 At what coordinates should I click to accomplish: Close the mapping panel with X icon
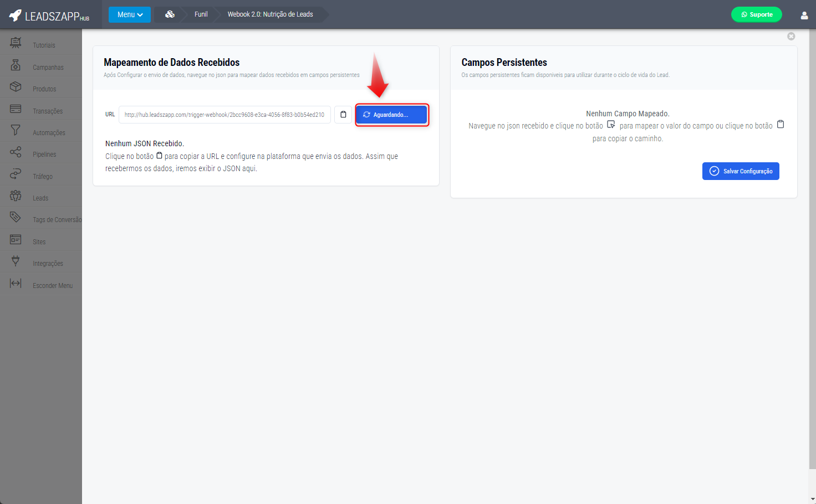pyautogui.click(x=791, y=36)
